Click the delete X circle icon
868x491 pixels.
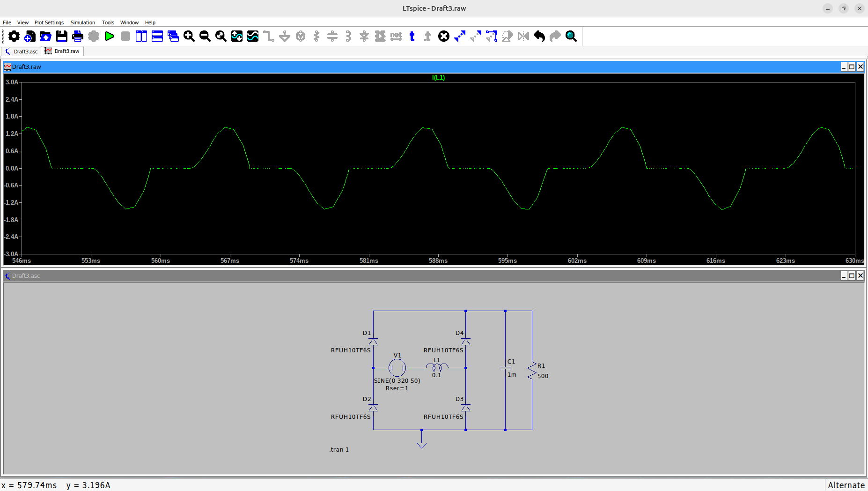click(x=444, y=36)
